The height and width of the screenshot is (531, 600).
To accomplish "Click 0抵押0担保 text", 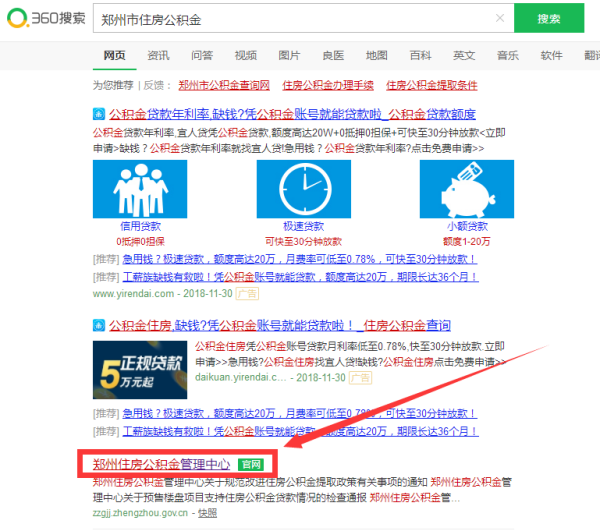I will (x=140, y=241).
